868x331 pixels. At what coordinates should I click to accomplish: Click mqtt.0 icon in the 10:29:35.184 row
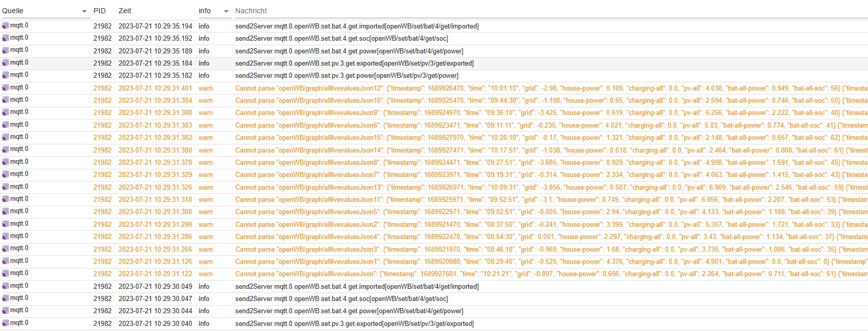pyautogui.click(x=6, y=63)
